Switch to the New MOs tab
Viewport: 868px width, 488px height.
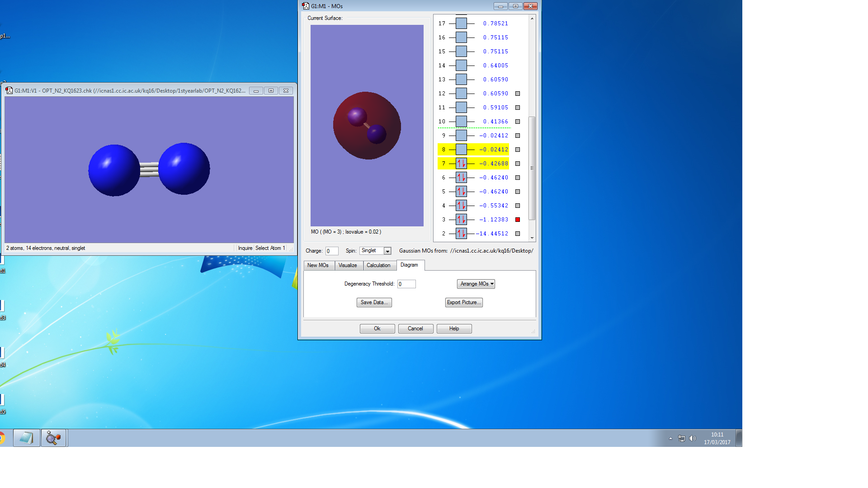click(x=318, y=265)
